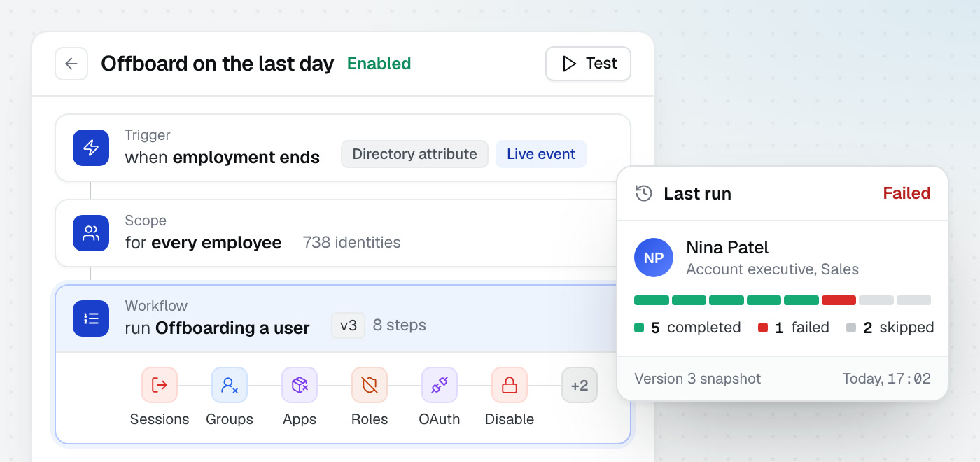Click the Live event tag
Image resolution: width=980 pixels, height=462 pixels.
[x=541, y=154]
